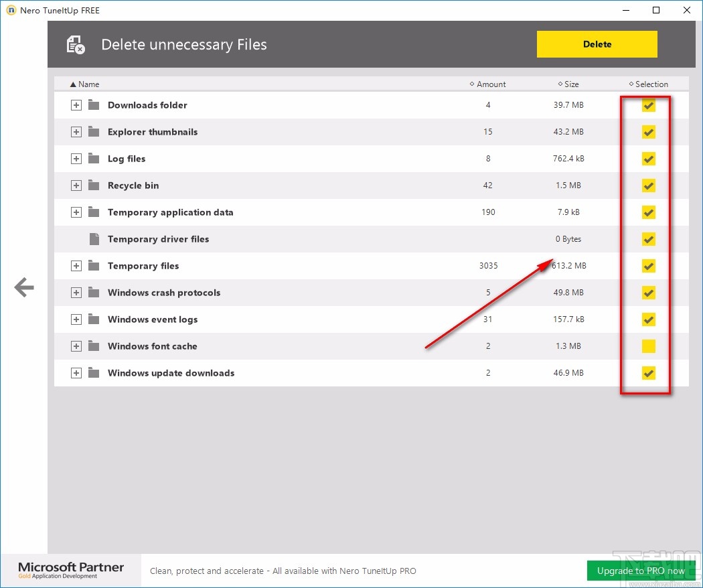The width and height of the screenshot is (703, 588).
Task: Click Upgrade to PRO now button
Action: (641, 571)
